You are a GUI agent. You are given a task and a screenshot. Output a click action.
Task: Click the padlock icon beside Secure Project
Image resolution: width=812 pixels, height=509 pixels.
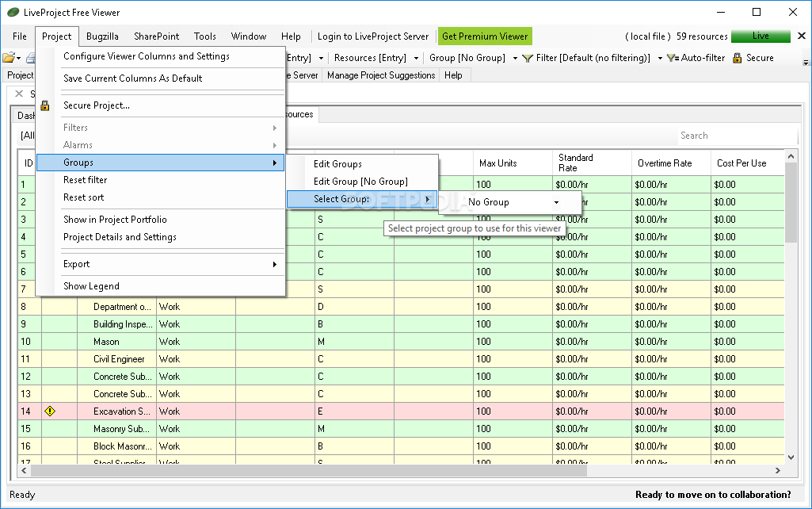tap(45, 105)
